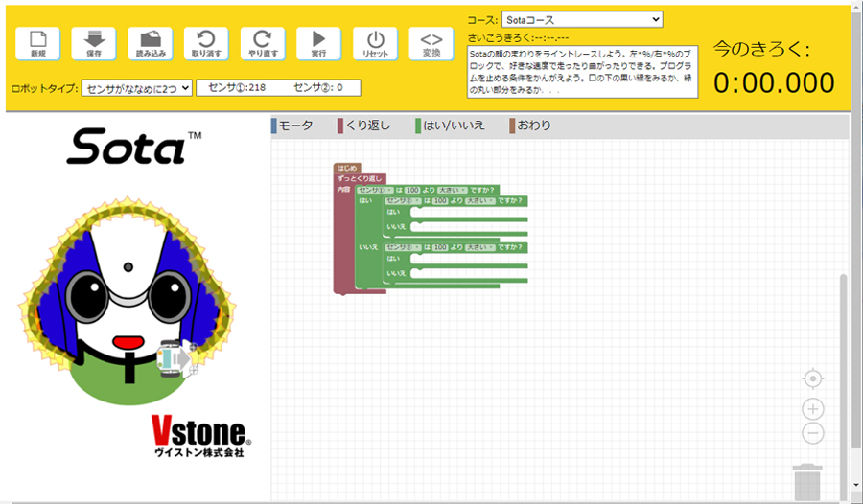Viewport: 863px width, 504px height.
Task: Zoom out the block workspace
Action: [x=813, y=433]
